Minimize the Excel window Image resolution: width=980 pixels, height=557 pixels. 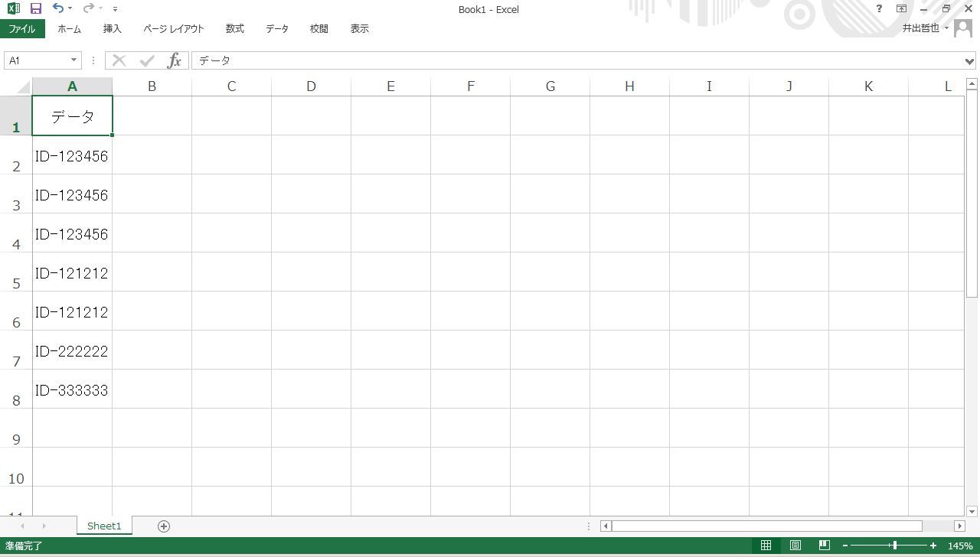click(x=924, y=8)
